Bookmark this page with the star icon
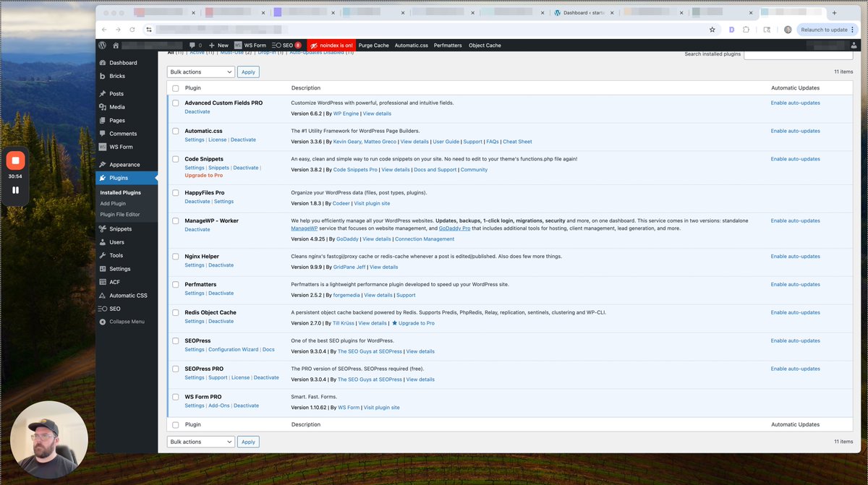The image size is (868, 485). [712, 30]
